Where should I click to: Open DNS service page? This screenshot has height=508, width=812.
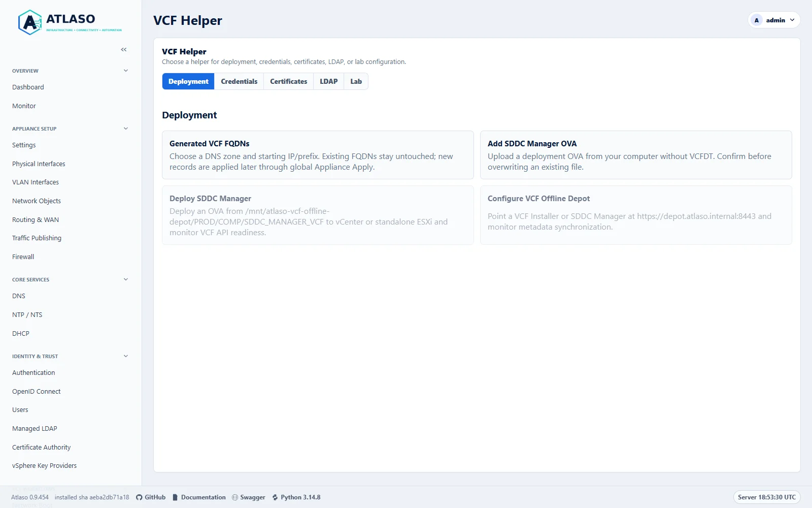pos(19,296)
